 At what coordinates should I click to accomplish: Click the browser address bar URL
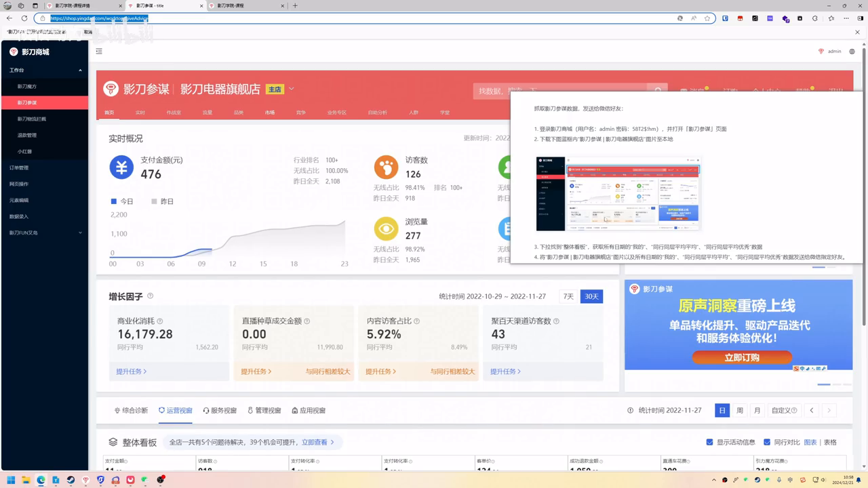click(x=99, y=18)
